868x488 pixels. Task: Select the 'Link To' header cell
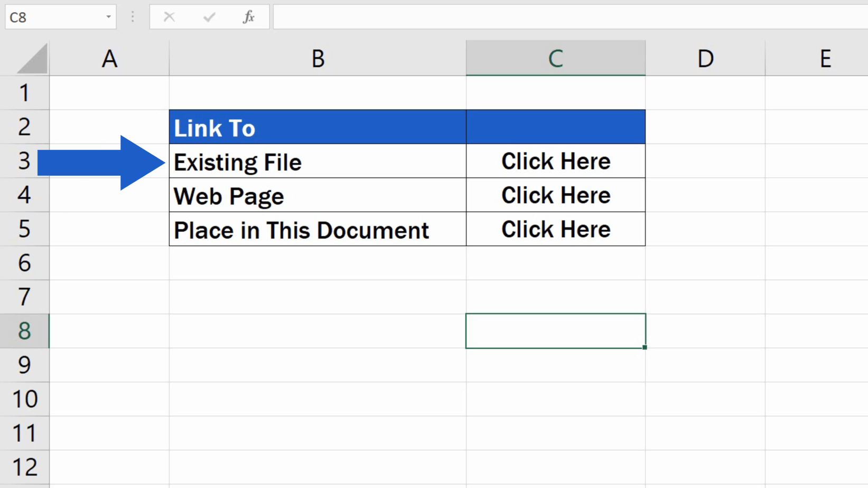click(x=318, y=127)
